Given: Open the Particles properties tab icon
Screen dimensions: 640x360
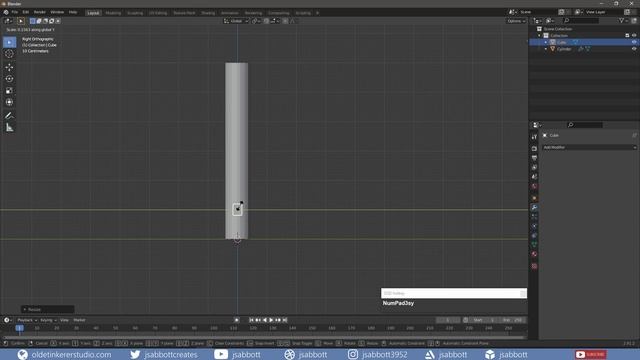Looking at the screenshot, I should (x=534, y=217).
